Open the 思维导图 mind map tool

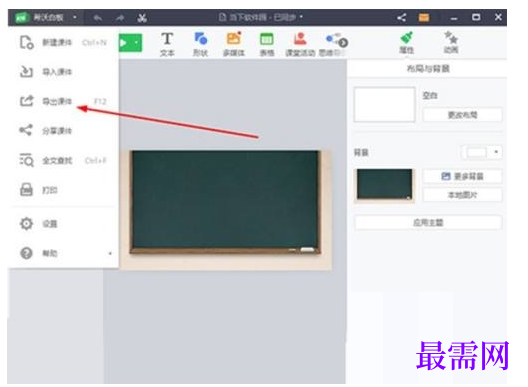[333, 44]
